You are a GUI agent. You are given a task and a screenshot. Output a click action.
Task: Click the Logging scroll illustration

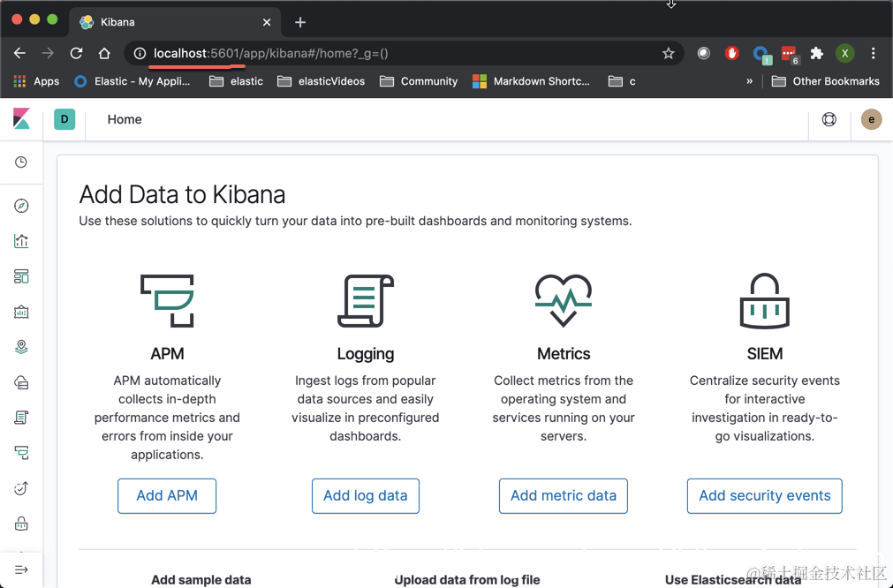[366, 300]
